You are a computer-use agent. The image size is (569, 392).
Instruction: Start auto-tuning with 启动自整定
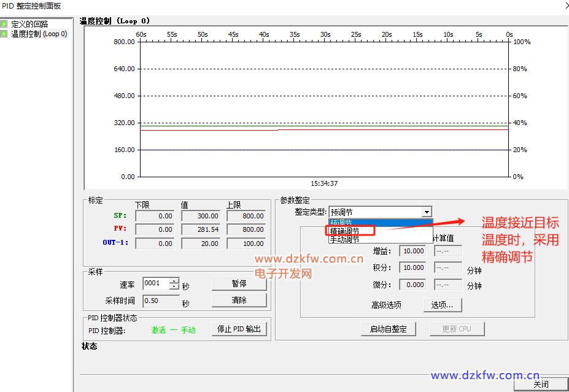388,329
